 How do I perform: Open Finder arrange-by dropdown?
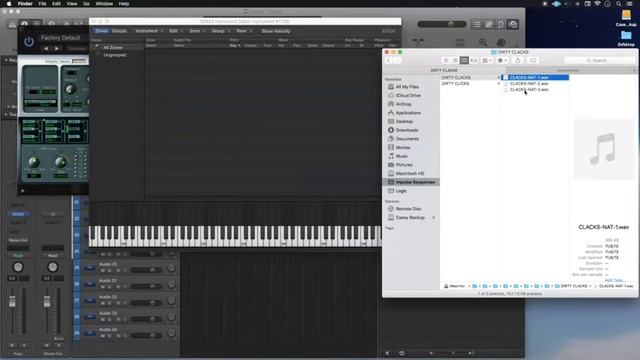click(x=487, y=60)
